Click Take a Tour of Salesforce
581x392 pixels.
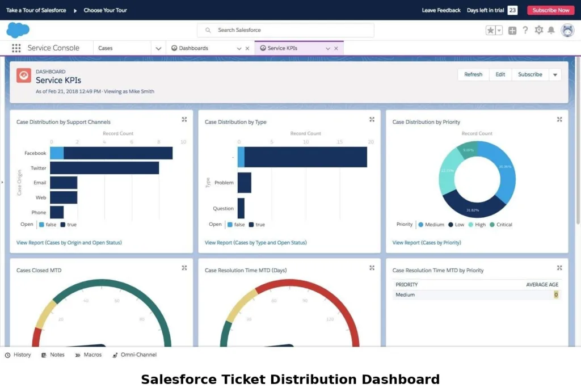(x=36, y=10)
